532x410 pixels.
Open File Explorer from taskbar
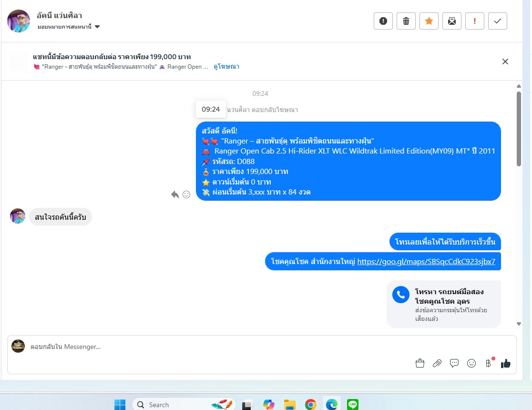[290, 405]
